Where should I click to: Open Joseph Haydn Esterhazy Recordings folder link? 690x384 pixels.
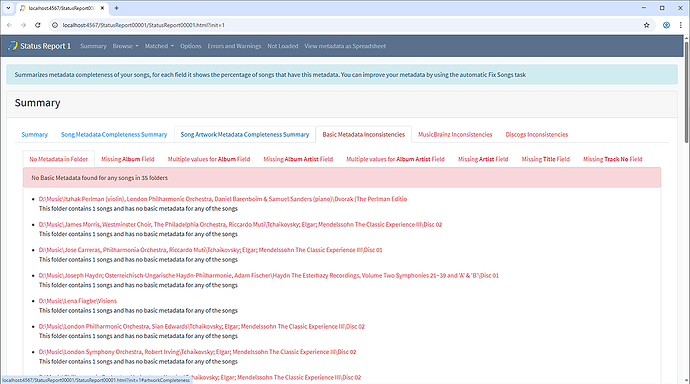coord(268,275)
